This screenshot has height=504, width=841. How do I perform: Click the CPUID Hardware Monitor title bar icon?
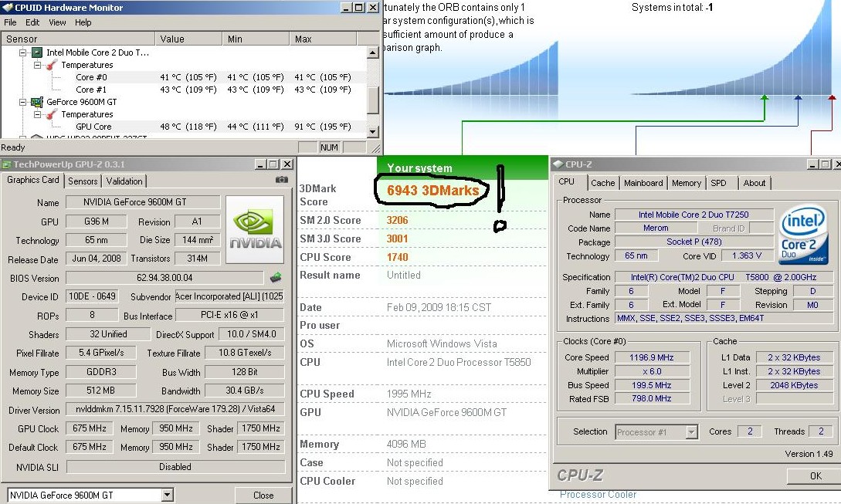[7, 8]
